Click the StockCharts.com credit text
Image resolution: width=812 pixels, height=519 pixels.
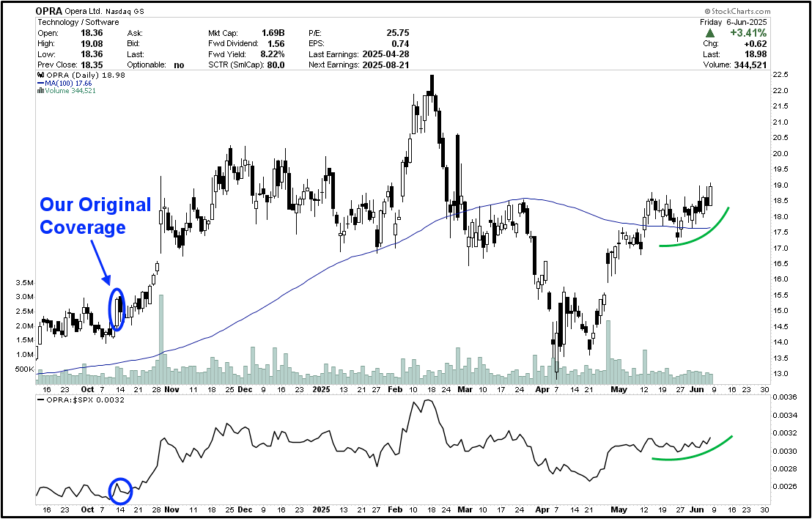click(737, 12)
